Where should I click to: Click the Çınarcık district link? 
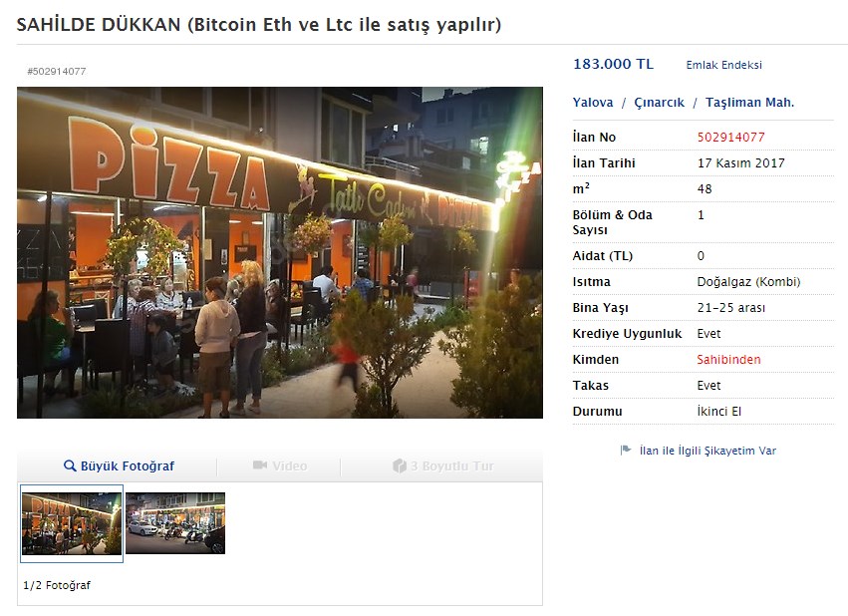click(x=659, y=103)
